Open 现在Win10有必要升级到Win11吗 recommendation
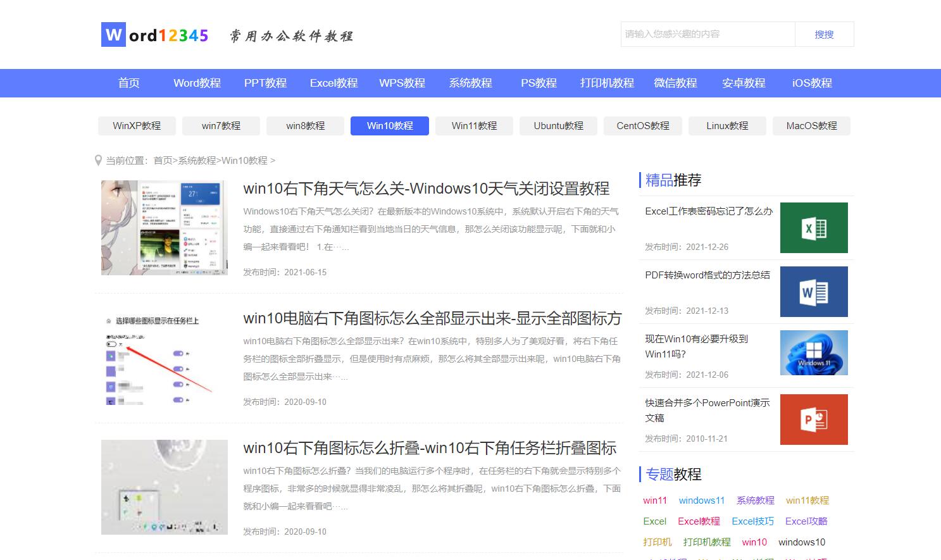The width and height of the screenshot is (941, 560). point(696,347)
